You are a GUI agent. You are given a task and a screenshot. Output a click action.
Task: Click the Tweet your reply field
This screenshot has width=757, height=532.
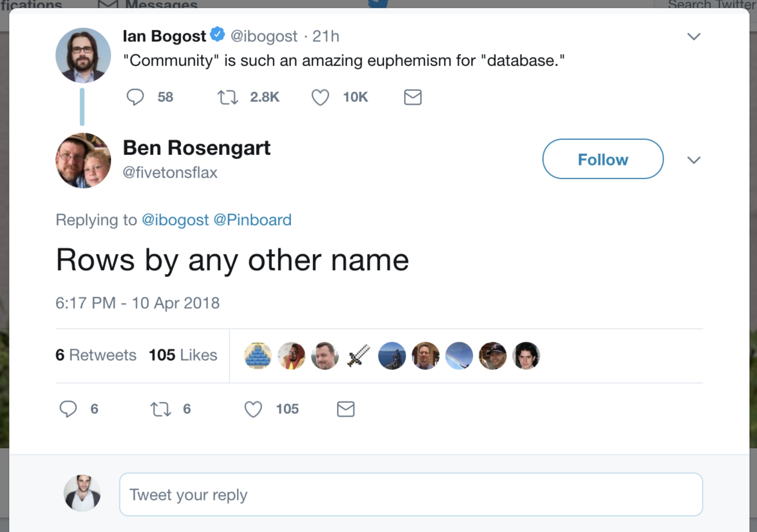coord(411,494)
